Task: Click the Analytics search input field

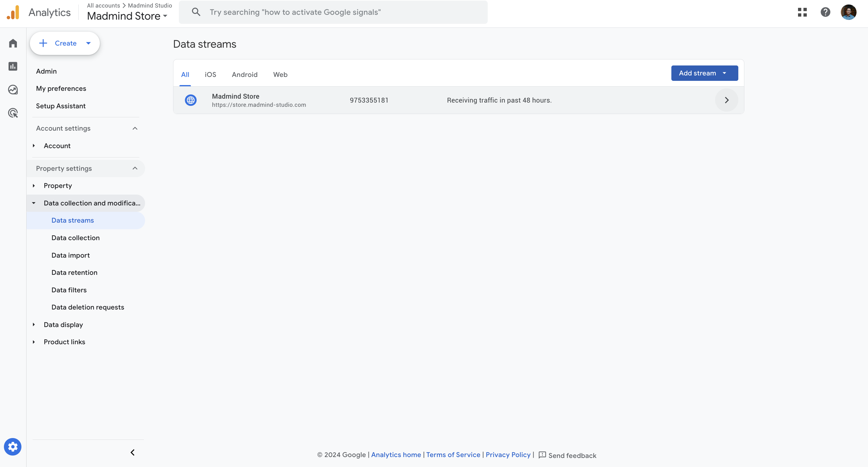Action: 337,12
